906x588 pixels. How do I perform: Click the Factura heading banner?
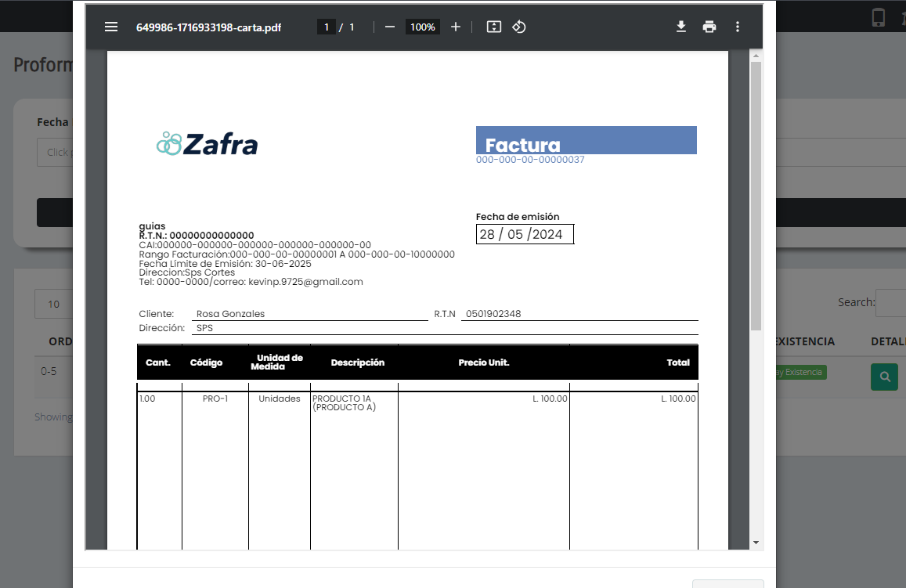tap(586, 140)
